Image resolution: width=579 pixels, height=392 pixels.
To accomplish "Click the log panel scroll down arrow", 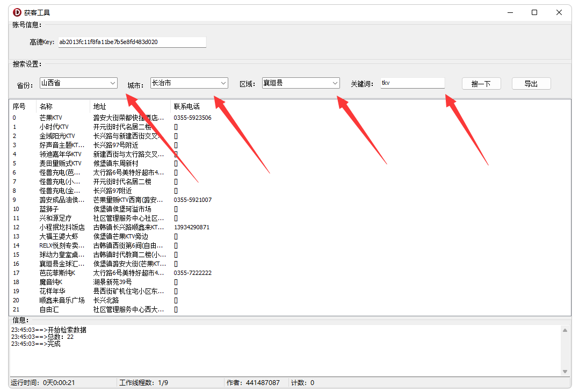I will (x=564, y=372).
